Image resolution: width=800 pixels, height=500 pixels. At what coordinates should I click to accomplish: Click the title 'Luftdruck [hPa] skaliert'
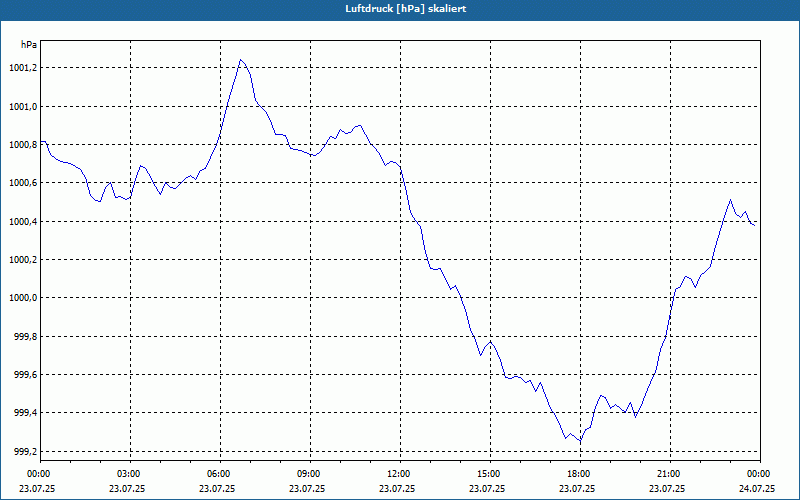point(406,9)
